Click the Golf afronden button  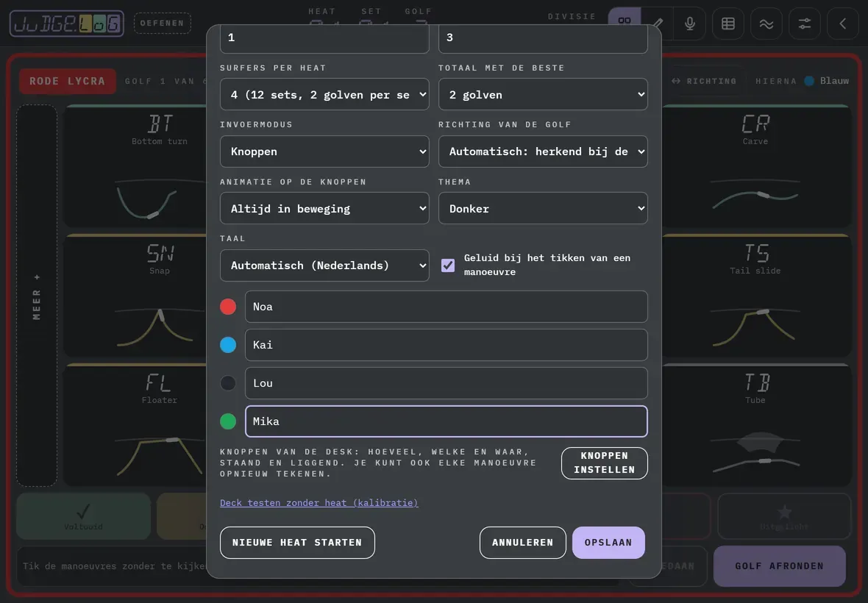780,566
